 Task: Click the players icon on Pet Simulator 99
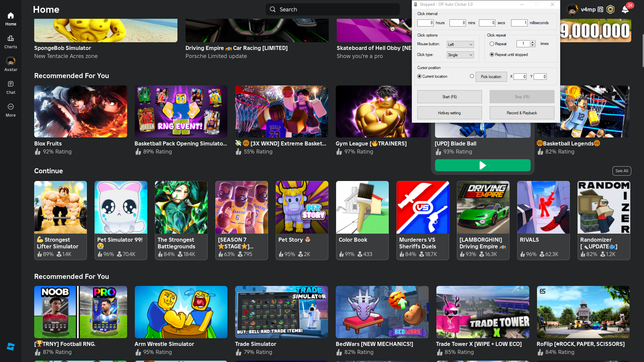coord(119,254)
